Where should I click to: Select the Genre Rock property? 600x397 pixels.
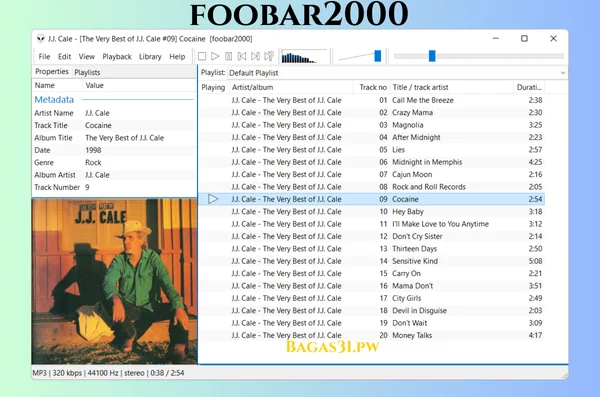click(114, 162)
